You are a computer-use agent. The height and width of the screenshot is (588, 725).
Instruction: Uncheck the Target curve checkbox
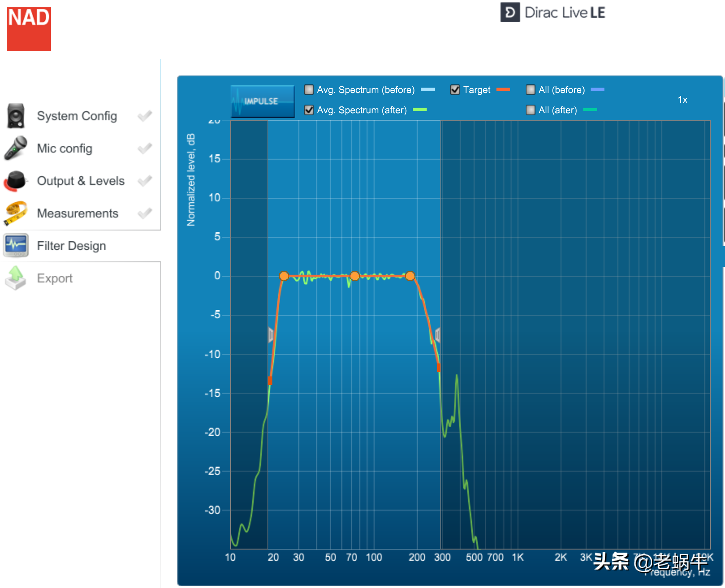tap(455, 89)
